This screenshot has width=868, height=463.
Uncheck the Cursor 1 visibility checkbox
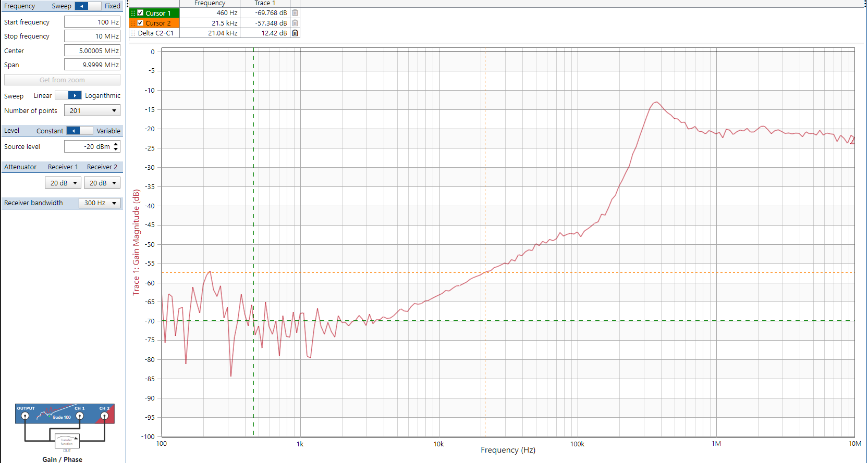[140, 13]
